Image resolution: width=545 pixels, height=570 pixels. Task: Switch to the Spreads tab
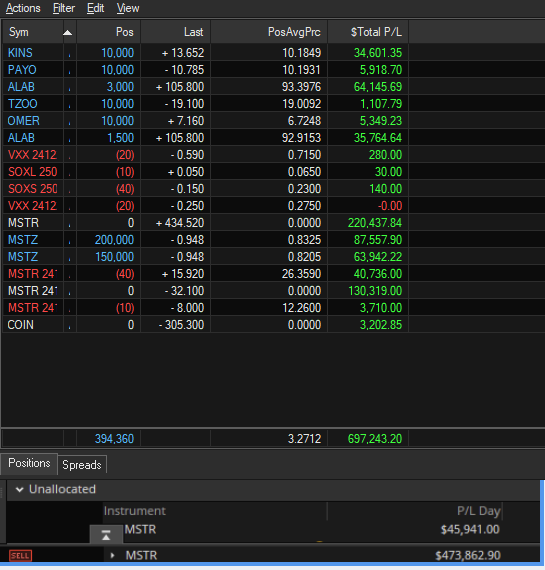82,465
